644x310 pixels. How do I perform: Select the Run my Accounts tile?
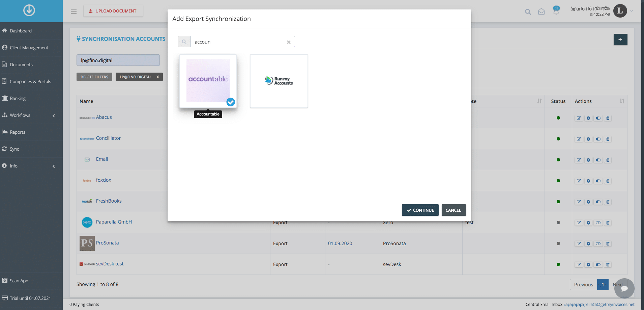[x=279, y=81]
